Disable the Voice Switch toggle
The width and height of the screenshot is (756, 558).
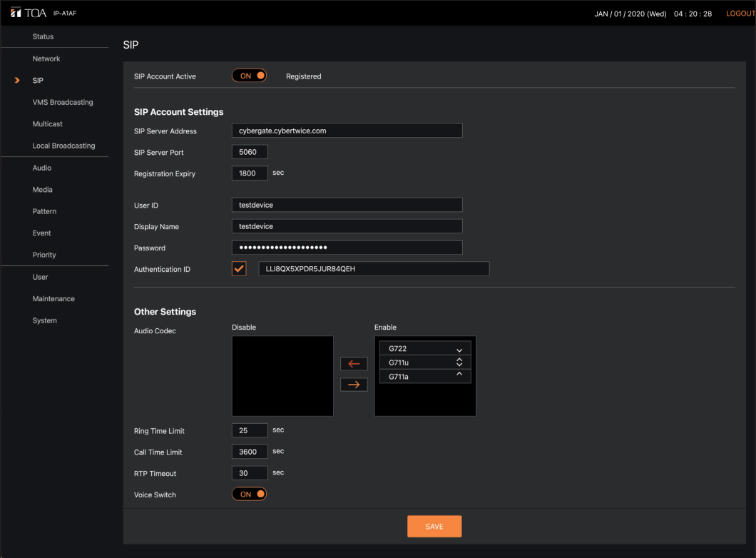point(249,494)
